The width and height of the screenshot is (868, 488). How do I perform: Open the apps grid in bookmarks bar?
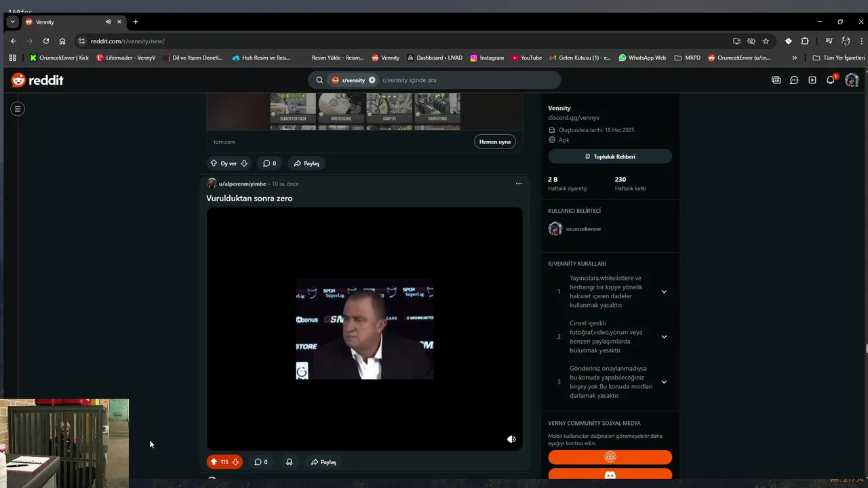(12, 58)
